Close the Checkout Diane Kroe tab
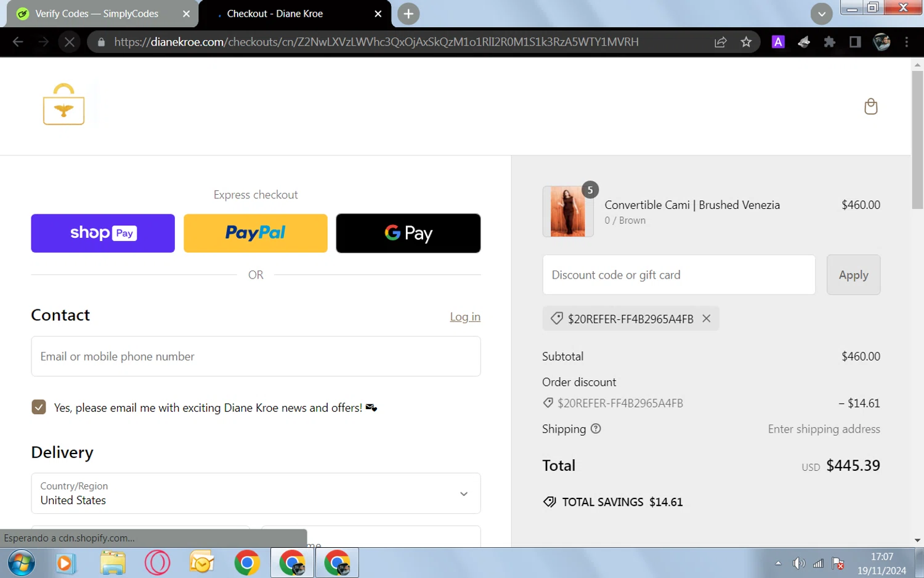 click(378, 14)
